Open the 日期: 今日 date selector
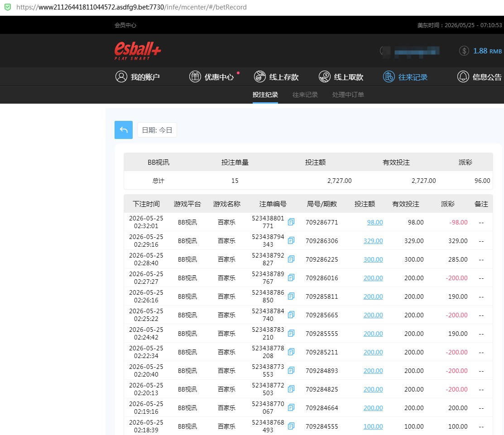 [157, 130]
